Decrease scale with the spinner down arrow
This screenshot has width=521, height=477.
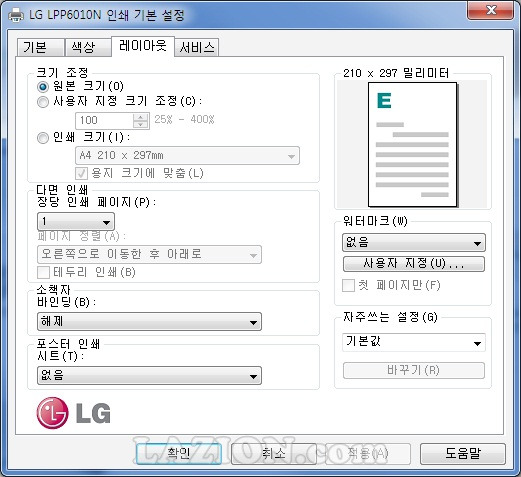(x=141, y=124)
